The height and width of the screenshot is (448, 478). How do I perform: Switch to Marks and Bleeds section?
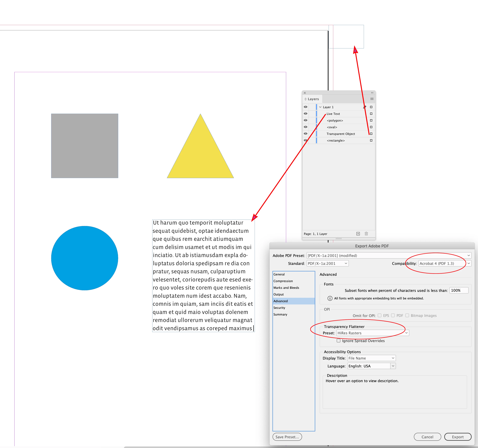tap(286, 288)
